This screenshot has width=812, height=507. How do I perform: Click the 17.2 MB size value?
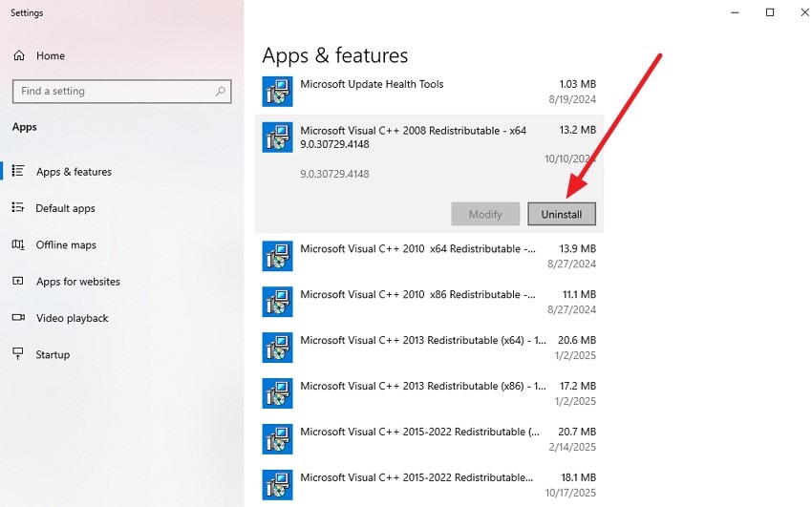point(578,386)
